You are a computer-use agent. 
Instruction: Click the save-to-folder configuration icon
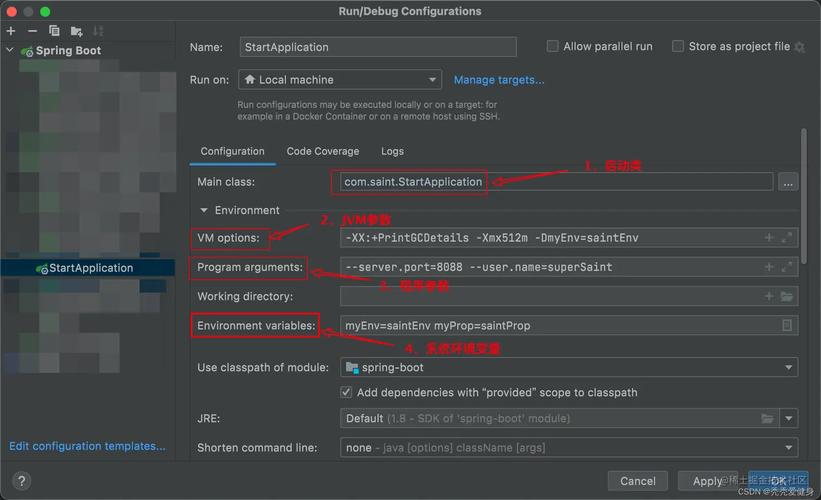76,31
